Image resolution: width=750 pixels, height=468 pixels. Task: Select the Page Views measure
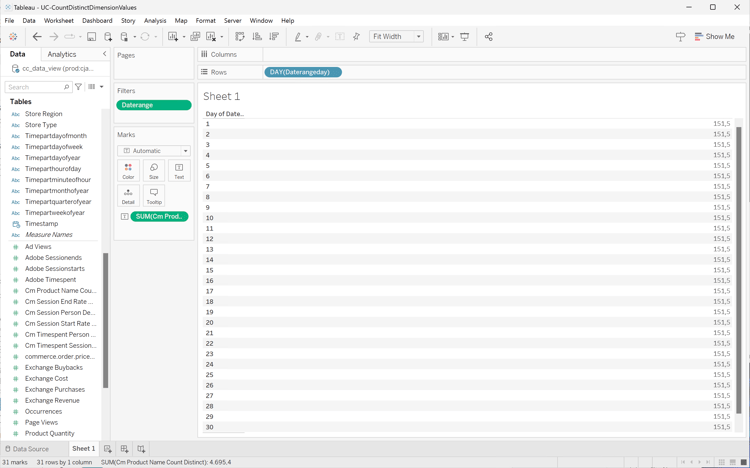coord(41,423)
